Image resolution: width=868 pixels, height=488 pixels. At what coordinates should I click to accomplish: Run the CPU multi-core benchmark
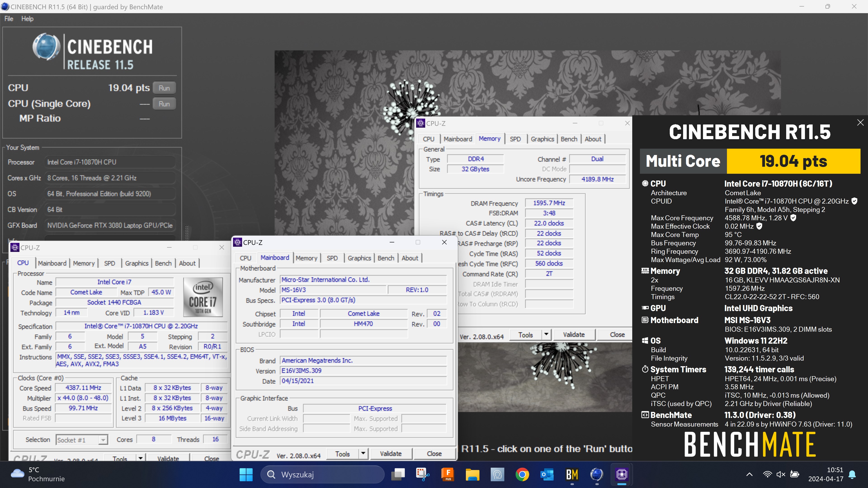coord(164,88)
